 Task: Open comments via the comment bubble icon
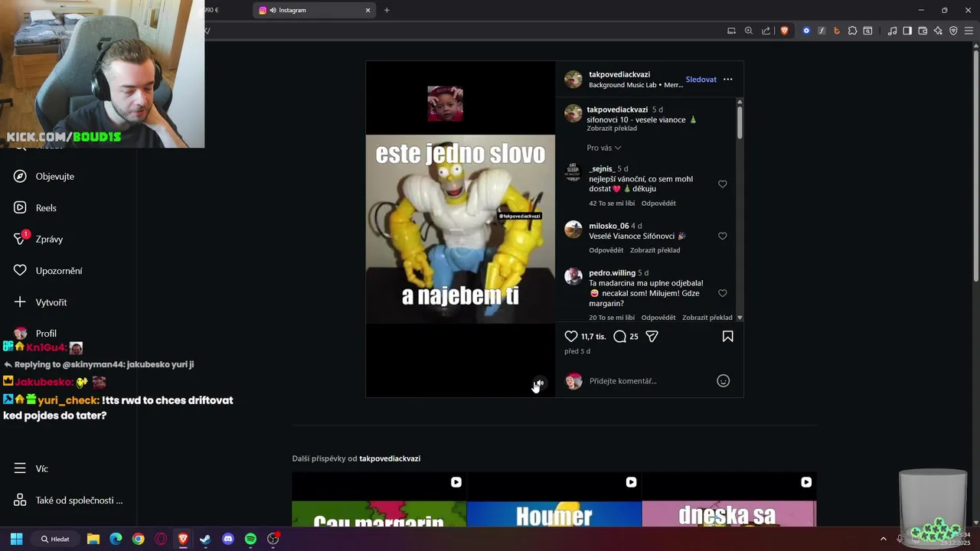click(620, 336)
